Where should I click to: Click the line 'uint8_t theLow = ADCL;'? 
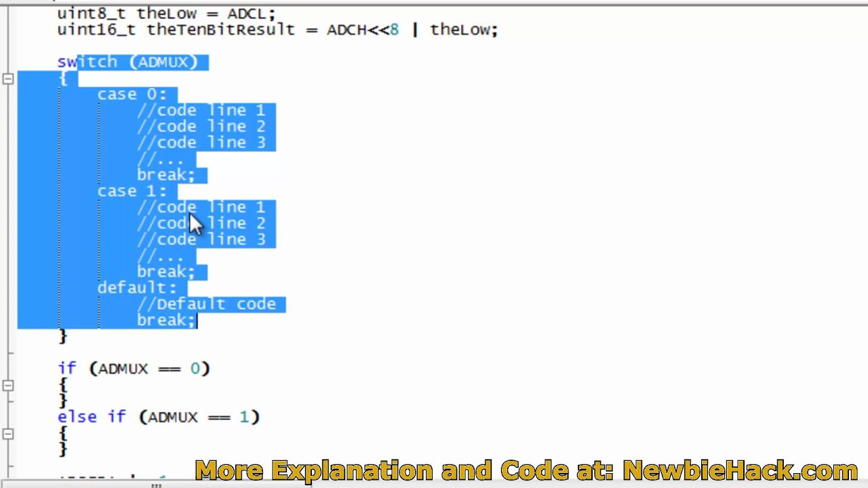166,14
